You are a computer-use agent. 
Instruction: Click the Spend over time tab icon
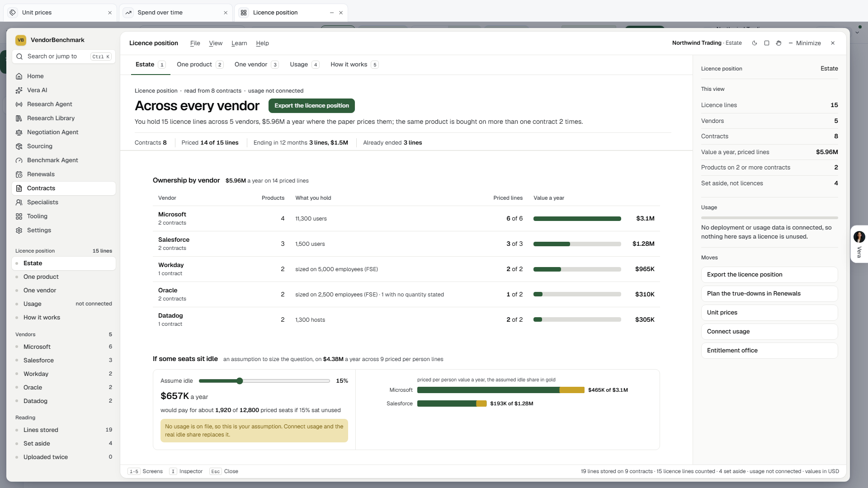[x=128, y=13]
